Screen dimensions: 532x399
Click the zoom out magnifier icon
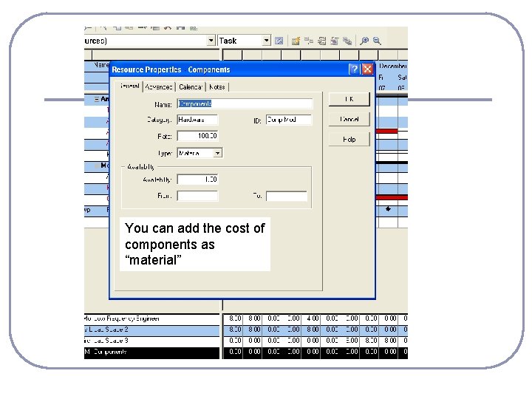tap(377, 41)
